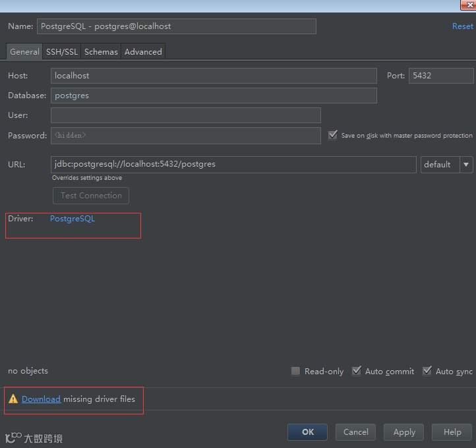This screenshot has height=448, width=476.
Task: Click into the Host field
Action: (x=214, y=76)
